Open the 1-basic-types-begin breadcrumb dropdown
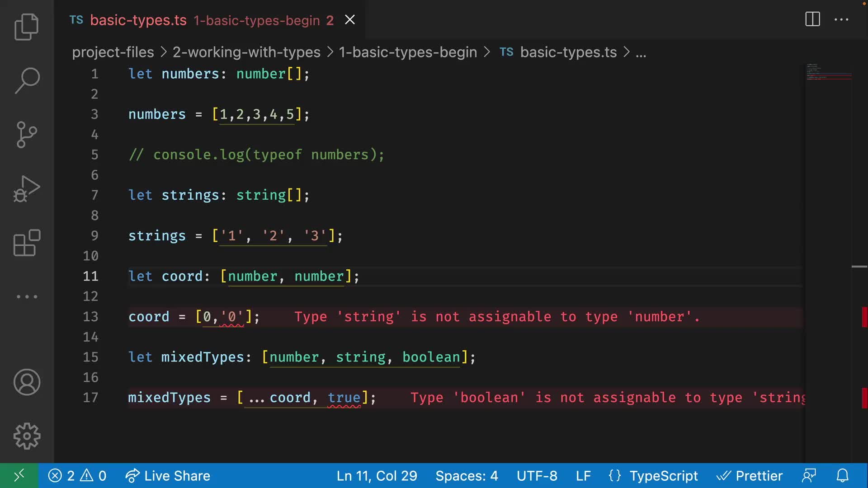The height and width of the screenshot is (488, 868). point(407,52)
